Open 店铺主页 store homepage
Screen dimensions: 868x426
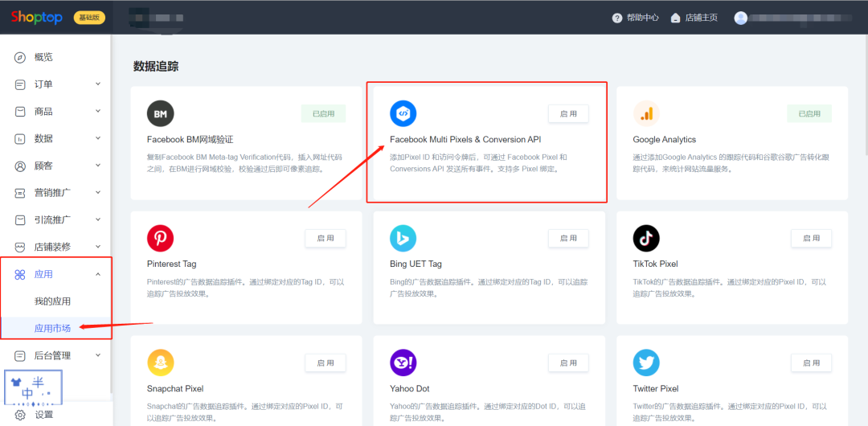(x=702, y=18)
